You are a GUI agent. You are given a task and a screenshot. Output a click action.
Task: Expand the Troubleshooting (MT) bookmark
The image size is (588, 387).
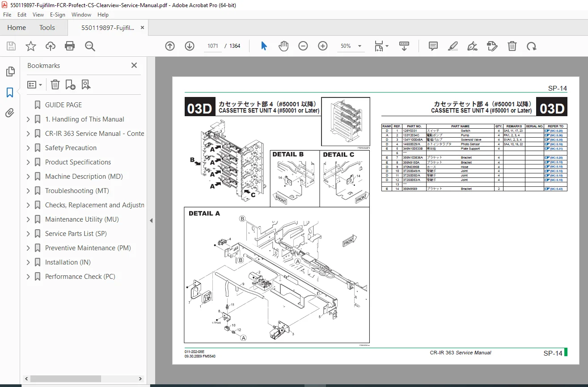[28, 191]
